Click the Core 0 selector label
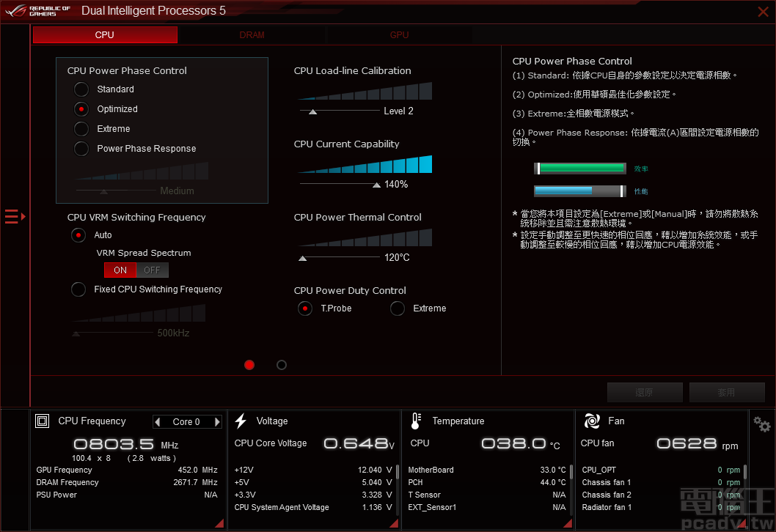Image resolution: width=776 pixels, height=532 pixels. (x=186, y=422)
